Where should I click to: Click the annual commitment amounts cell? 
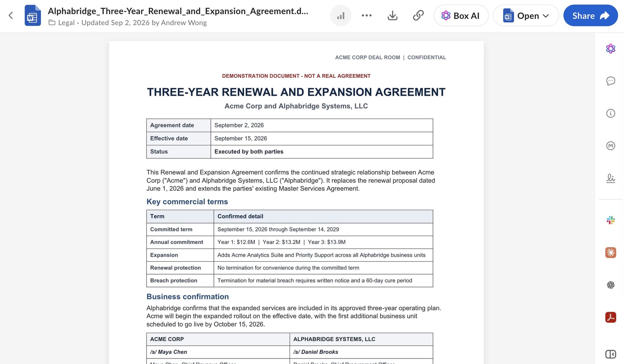pos(323,242)
